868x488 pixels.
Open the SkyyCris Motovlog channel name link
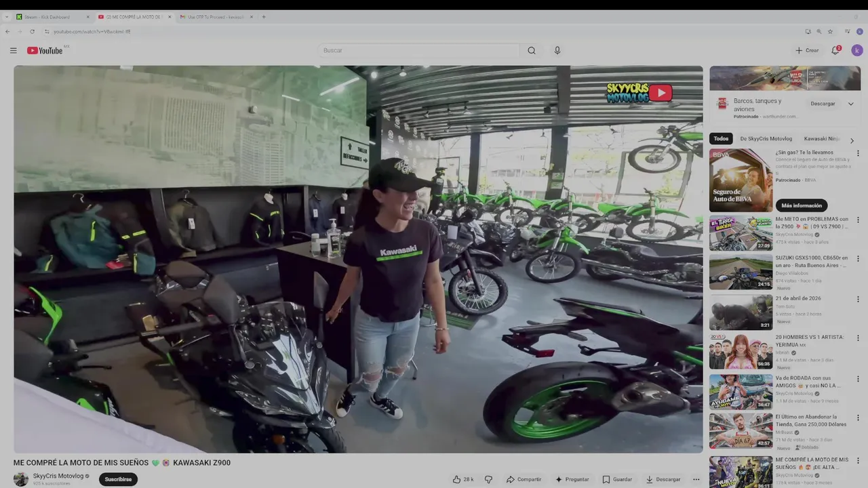[x=58, y=476]
